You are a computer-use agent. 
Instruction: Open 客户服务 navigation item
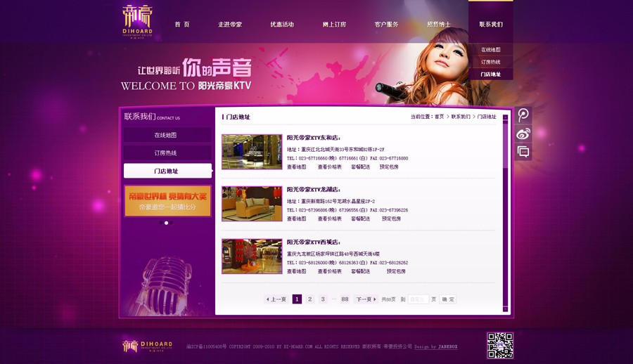[386, 24]
